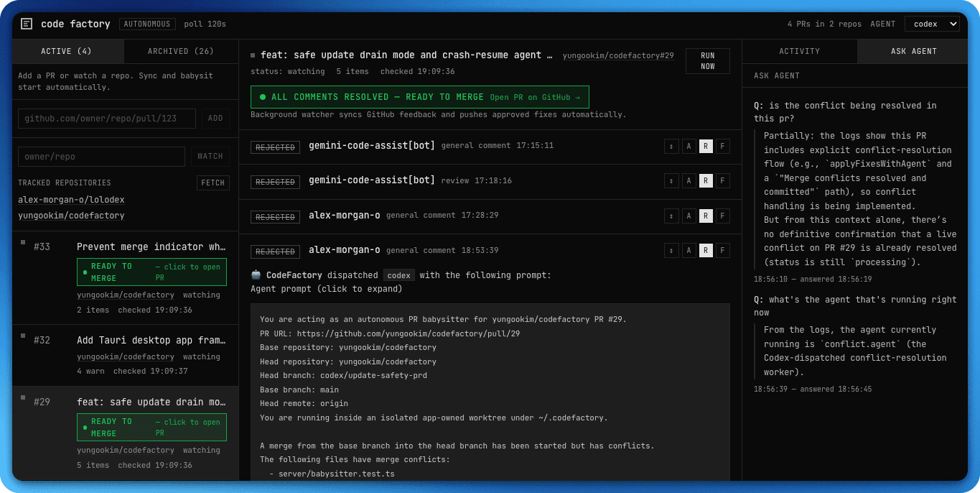Click FETCH for tracked repositories
Image resolution: width=980 pixels, height=493 pixels.
(x=213, y=183)
